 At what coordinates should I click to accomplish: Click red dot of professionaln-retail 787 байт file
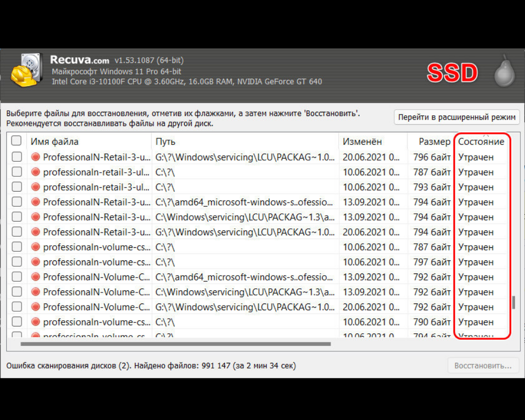pyautogui.click(x=36, y=172)
